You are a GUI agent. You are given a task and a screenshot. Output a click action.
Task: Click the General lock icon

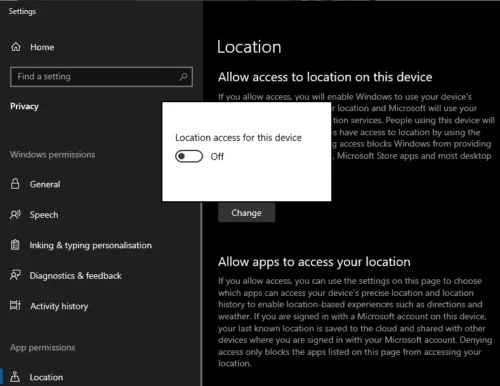15,184
